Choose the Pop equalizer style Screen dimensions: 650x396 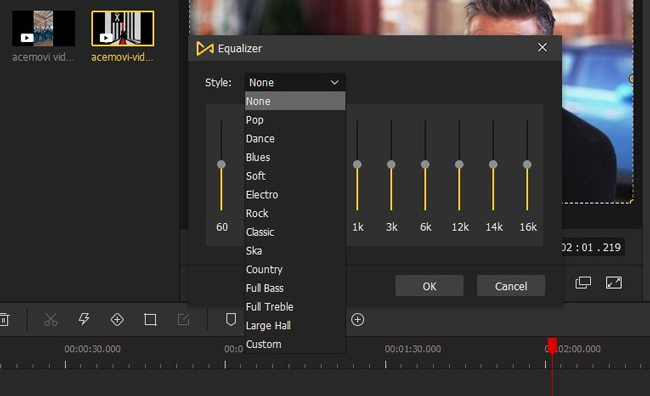click(x=295, y=120)
